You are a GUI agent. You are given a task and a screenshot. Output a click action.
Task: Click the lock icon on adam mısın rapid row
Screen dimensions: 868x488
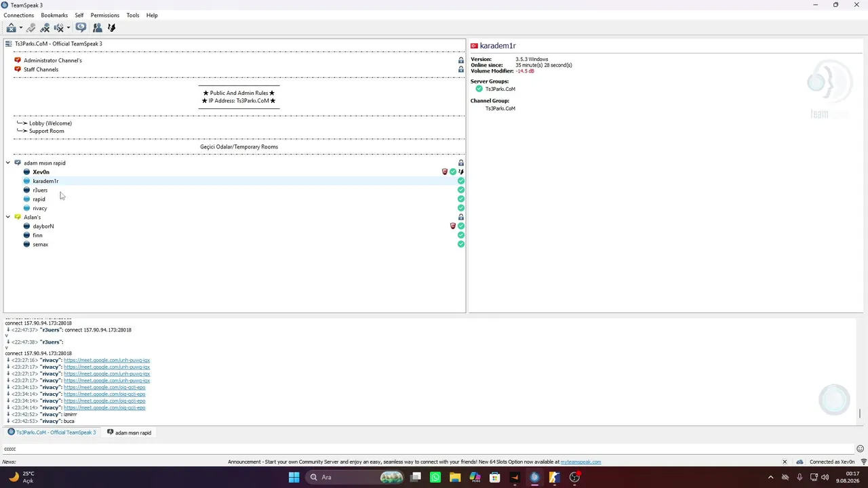pyautogui.click(x=461, y=163)
